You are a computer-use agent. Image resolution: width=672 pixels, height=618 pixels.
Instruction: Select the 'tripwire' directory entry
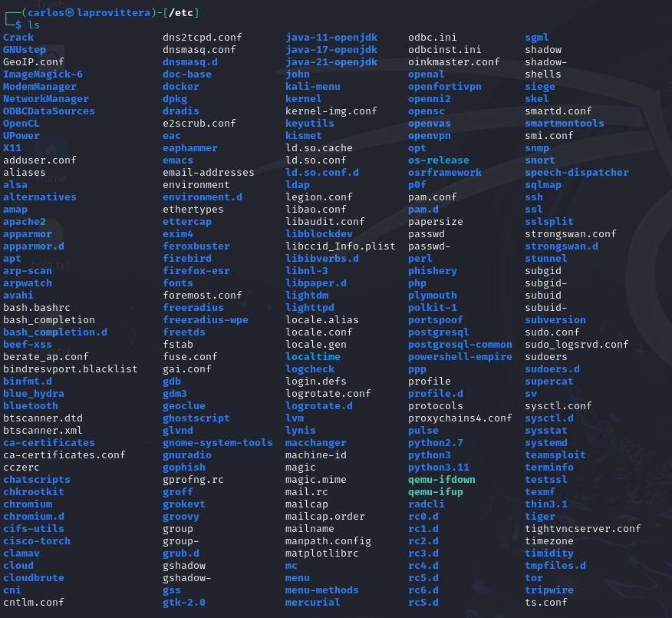(549, 590)
